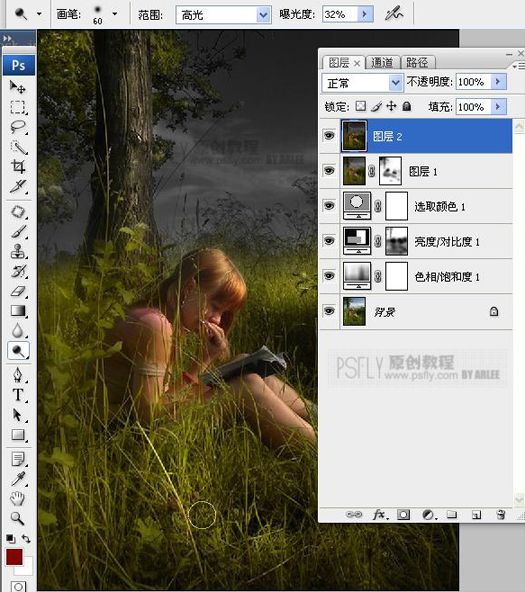525x592 pixels.
Task: Select the Slice tool
Action: [18, 186]
